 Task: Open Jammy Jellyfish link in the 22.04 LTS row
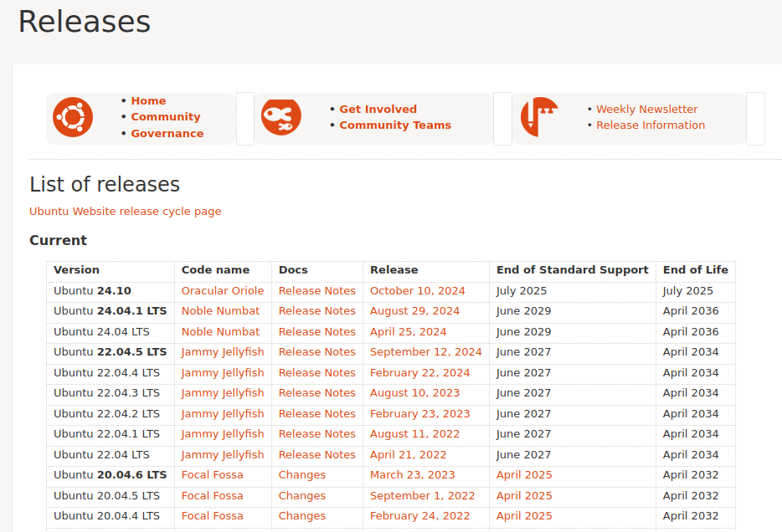[223, 455]
